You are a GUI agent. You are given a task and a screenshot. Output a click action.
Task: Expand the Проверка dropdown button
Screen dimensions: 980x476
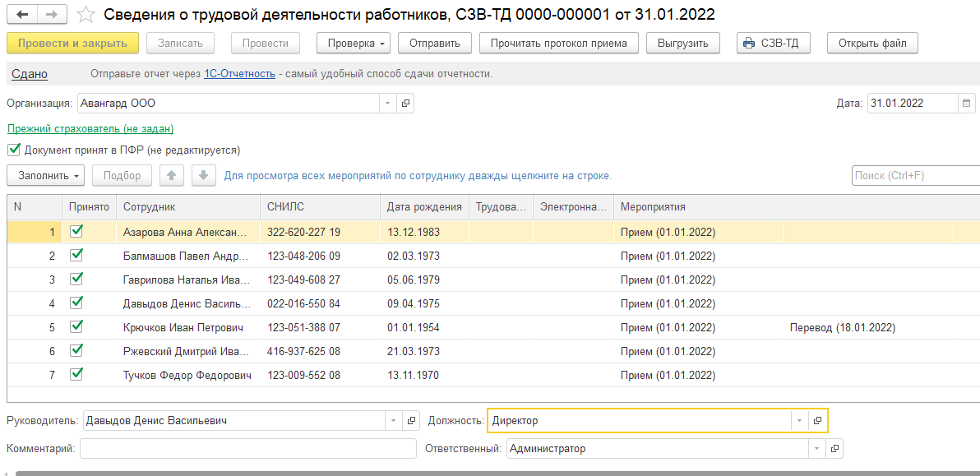tap(357, 43)
